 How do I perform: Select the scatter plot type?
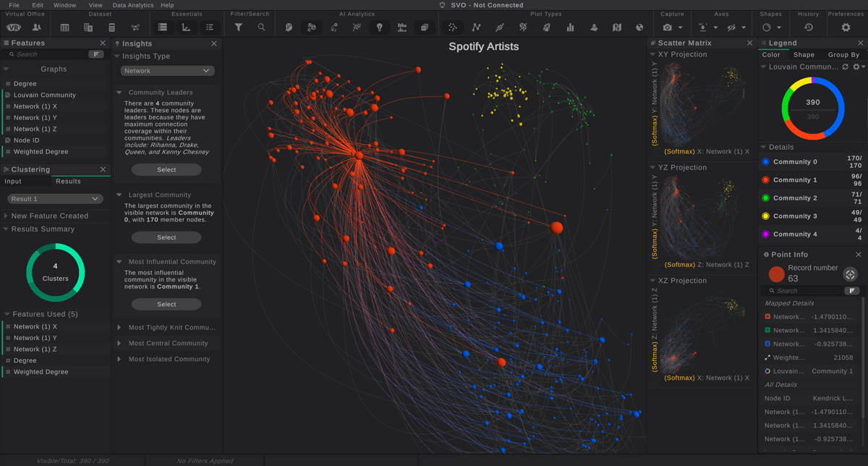[x=453, y=27]
